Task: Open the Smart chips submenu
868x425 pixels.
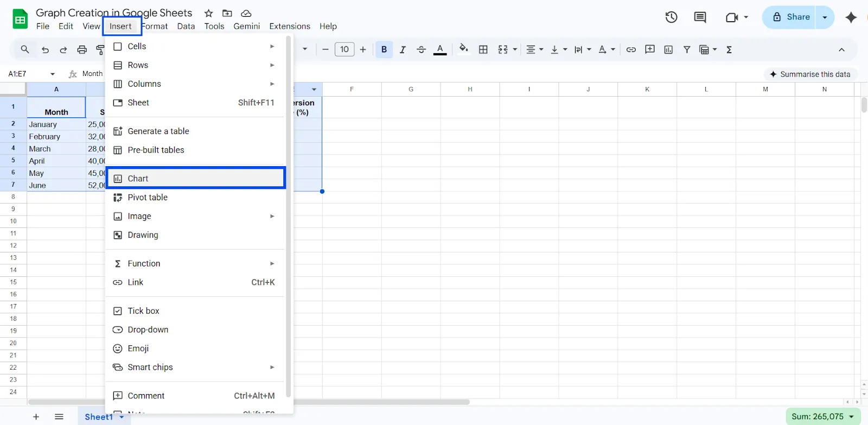Action: point(196,367)
